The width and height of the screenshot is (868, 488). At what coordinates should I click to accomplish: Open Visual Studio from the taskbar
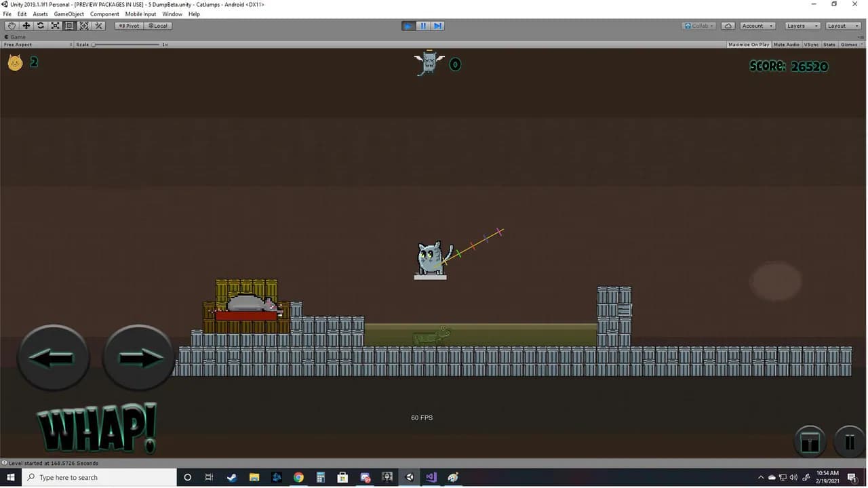pyautogui.click(x=431, y=477)
